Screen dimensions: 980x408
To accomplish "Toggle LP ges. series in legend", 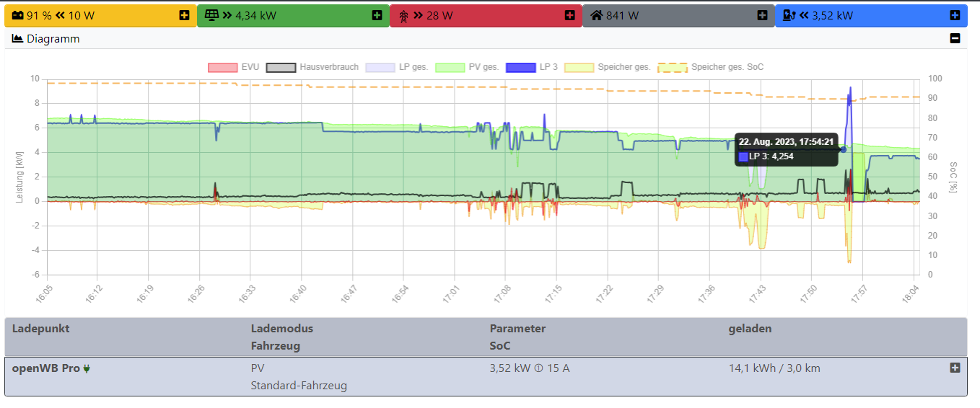I will pyautogui.click(x=397, y=67).
